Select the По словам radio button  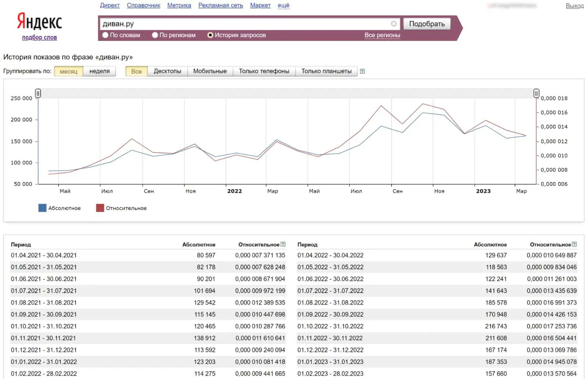(105, 35)
